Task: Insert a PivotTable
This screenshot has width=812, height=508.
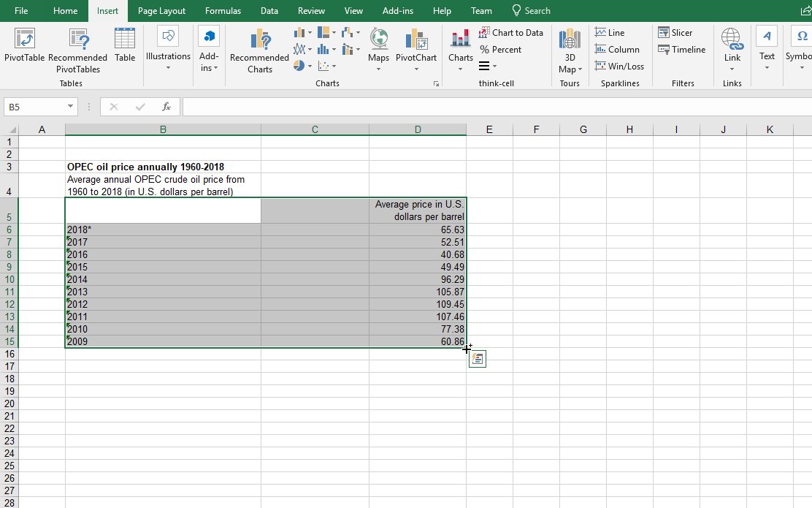Action: point(24,45)
